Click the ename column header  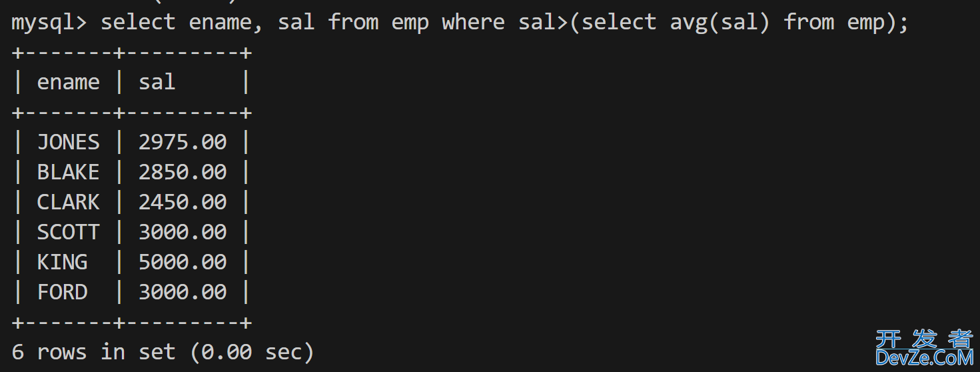[x=68, y=82]
